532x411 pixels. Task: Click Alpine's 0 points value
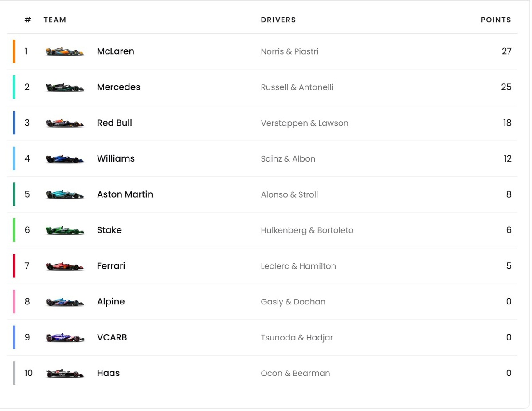(509, 301)
